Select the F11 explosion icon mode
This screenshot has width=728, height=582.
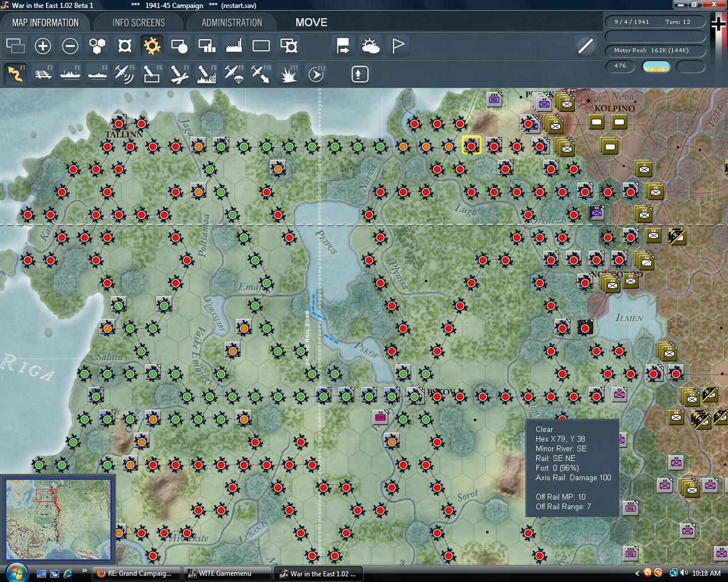coord(288,74)
